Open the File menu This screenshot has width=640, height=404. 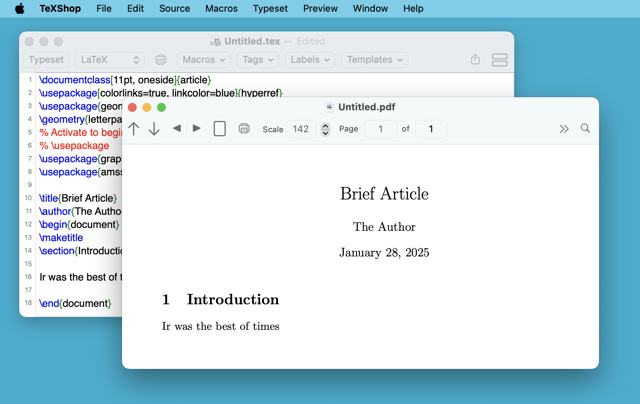tap(104, 8)
